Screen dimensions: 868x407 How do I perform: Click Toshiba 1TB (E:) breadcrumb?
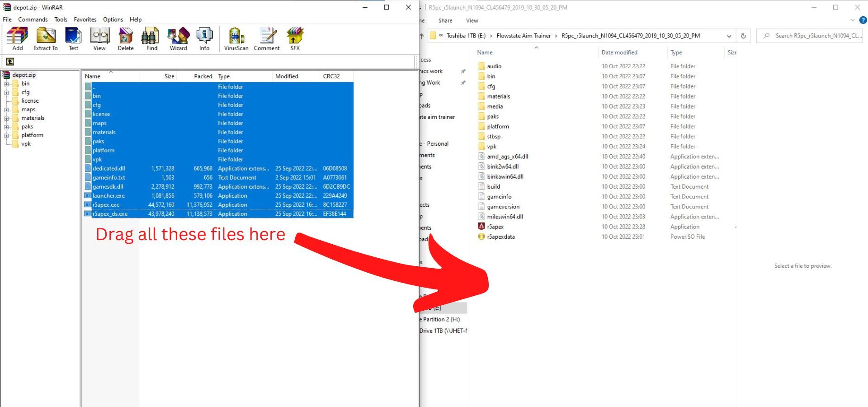(466, 36)
